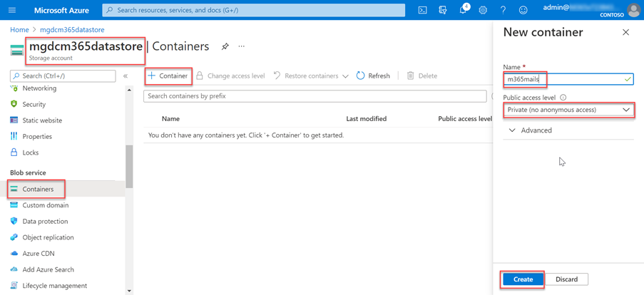Screen dimensions: 644x295
Task: Pin the Containers blade with pin icon
Action: click(225, 46)
